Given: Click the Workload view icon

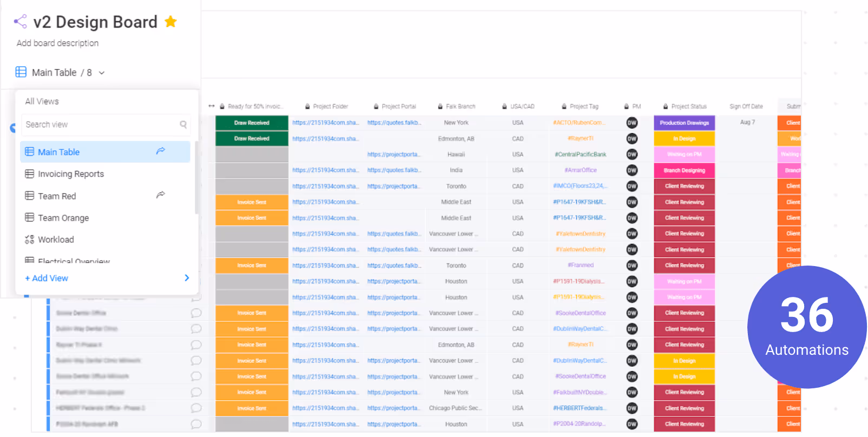Looking at the screenshot, I should tap(29, 240).
